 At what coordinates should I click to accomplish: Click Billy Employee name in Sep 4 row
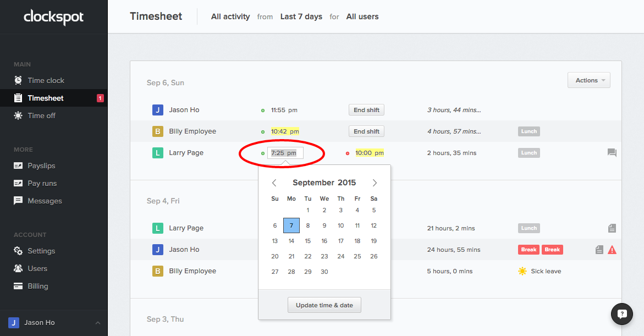coord(192,271)
